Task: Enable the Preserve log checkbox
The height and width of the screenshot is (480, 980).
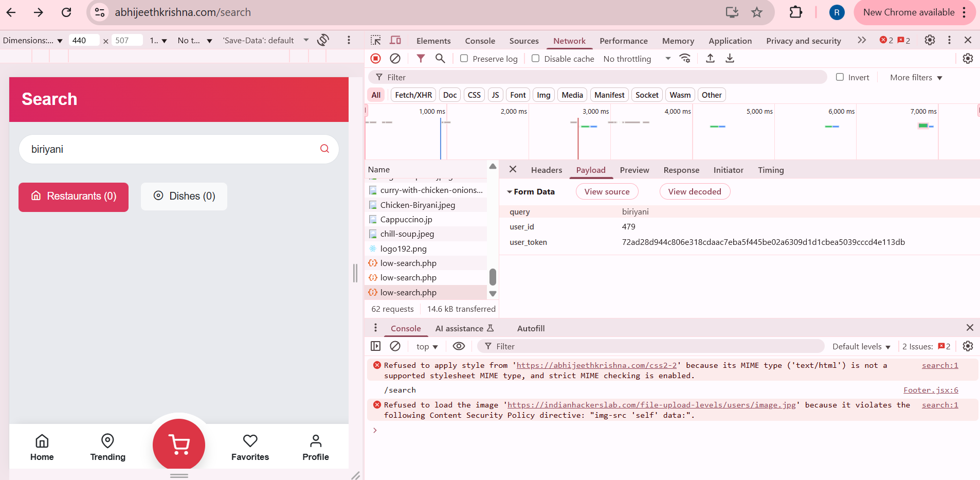Action: click(464, 59)
